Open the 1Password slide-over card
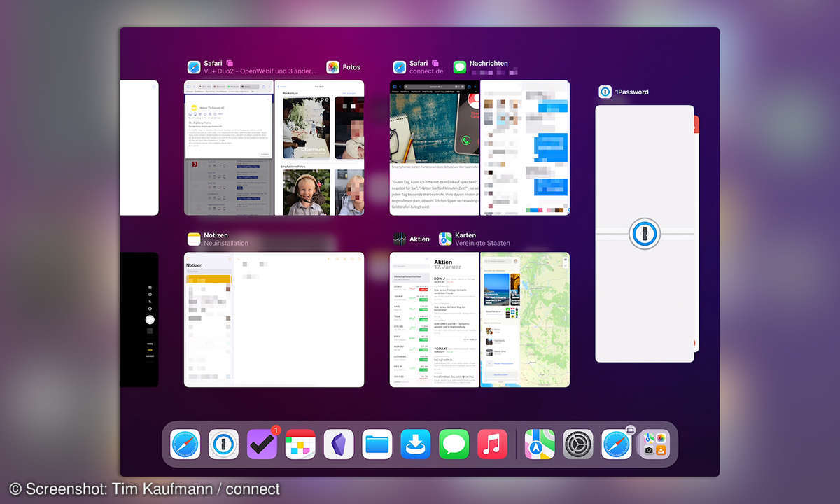840x504 pixels. 645,234
